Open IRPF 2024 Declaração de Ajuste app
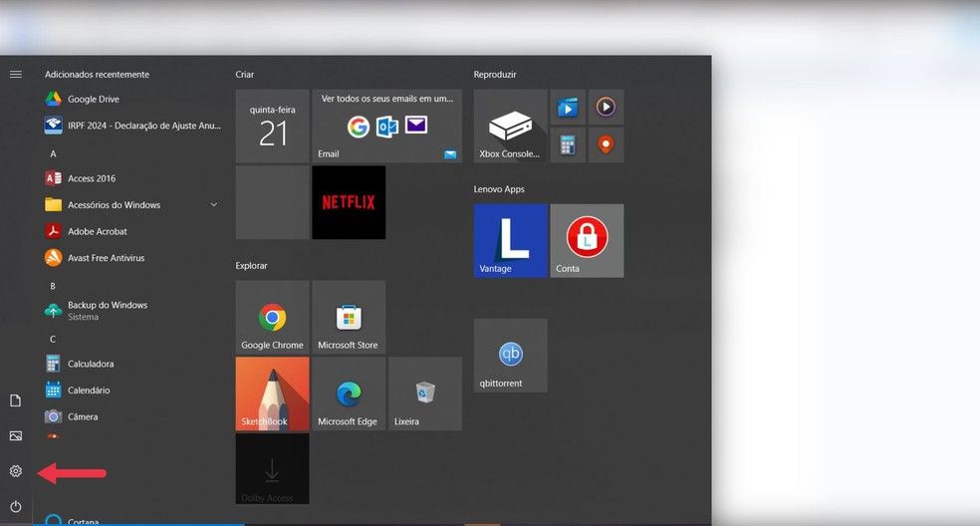980x526 pixels. (x=131, y=126)
